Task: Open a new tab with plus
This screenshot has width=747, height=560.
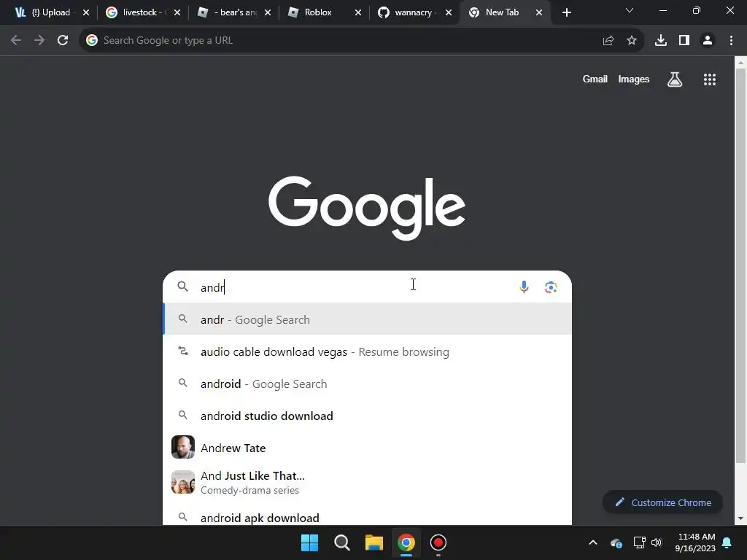Action: (566, 12)
